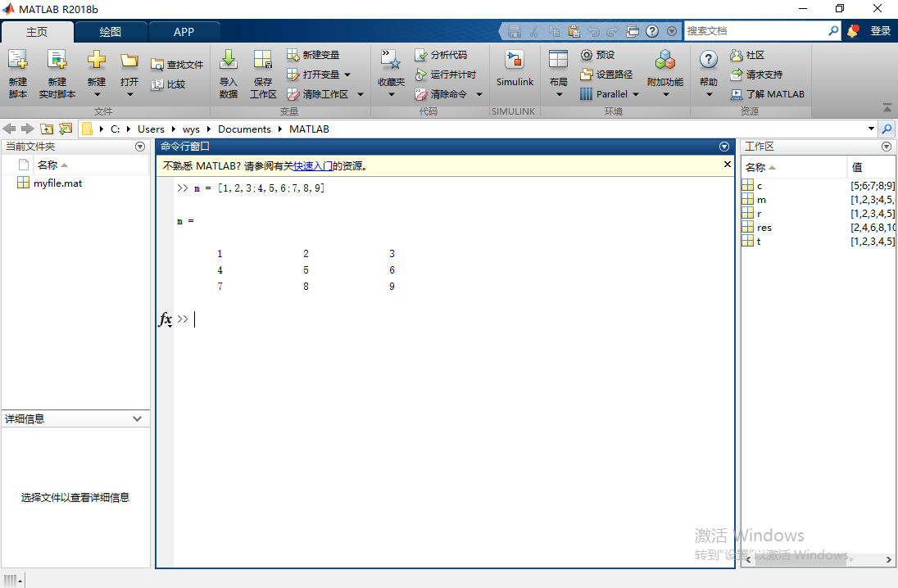Click Request Support (请求支持)
The width and height of the screenshot is (898, 588).
tap(756, 75)
